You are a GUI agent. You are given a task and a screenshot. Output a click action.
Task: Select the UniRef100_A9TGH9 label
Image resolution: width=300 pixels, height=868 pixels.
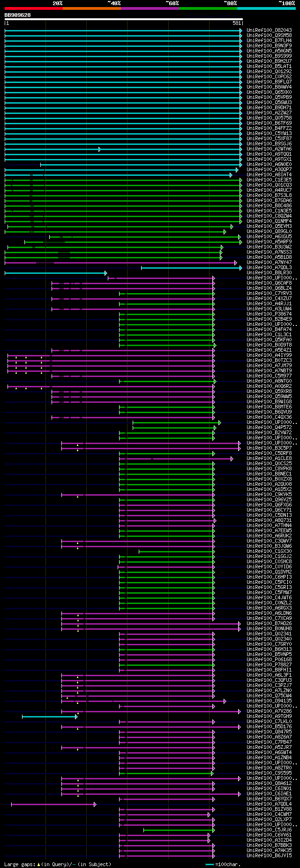point(269,716)
